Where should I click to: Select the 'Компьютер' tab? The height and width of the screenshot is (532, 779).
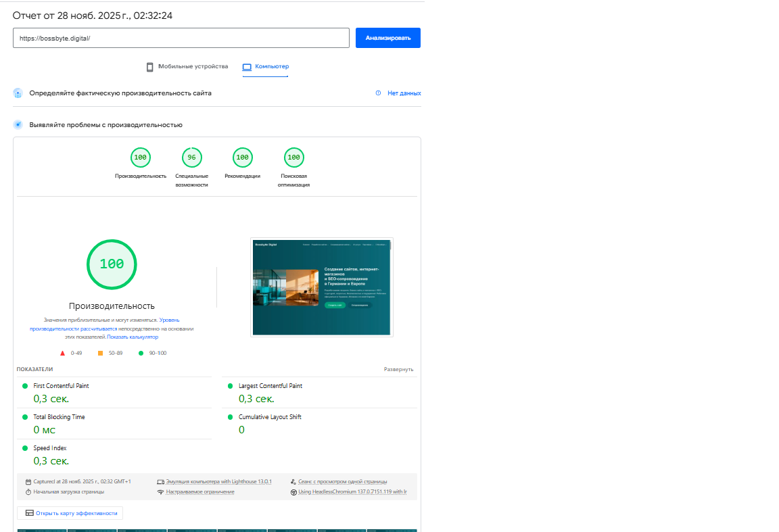click(x=266, y=67)
